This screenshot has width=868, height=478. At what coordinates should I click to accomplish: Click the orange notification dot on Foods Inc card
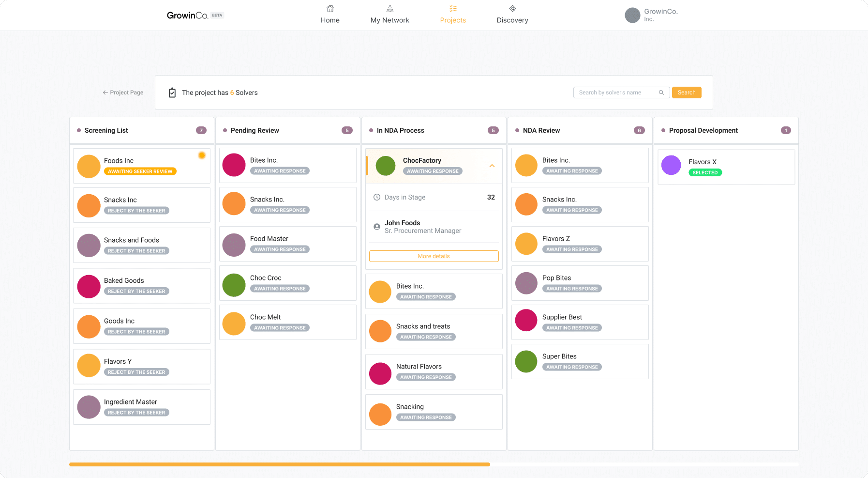point(202,155)
